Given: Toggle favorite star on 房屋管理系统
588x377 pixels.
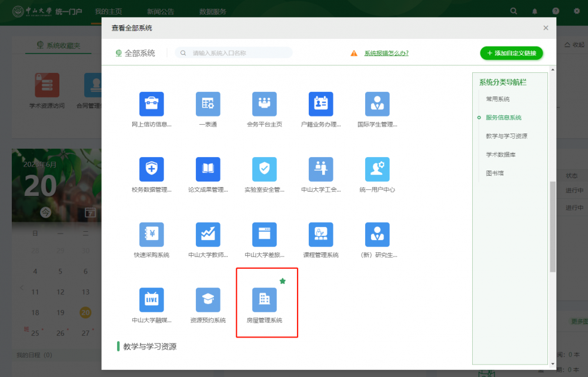Looking at the screenshot, I should pyautogui.click(x=283, y=281).
